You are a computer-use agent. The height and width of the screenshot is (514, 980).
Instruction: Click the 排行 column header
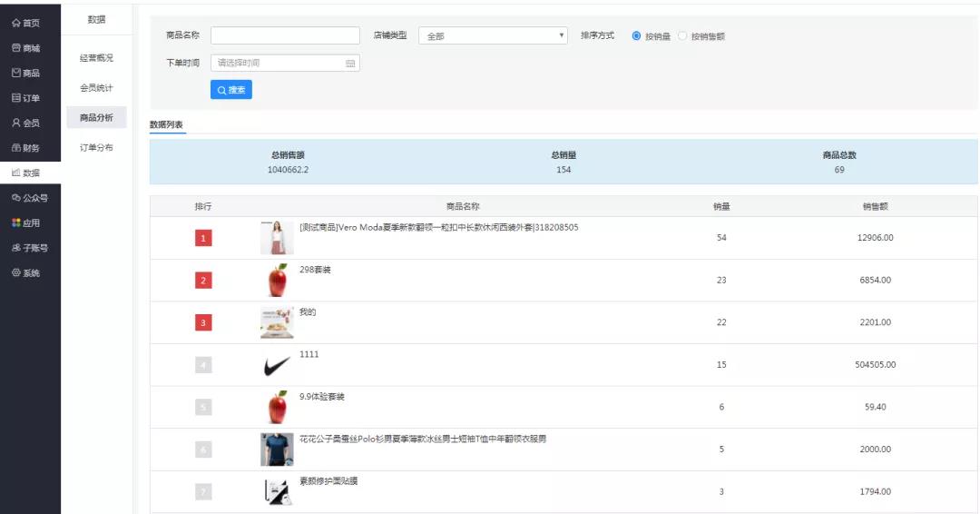[x=203, y=206]
